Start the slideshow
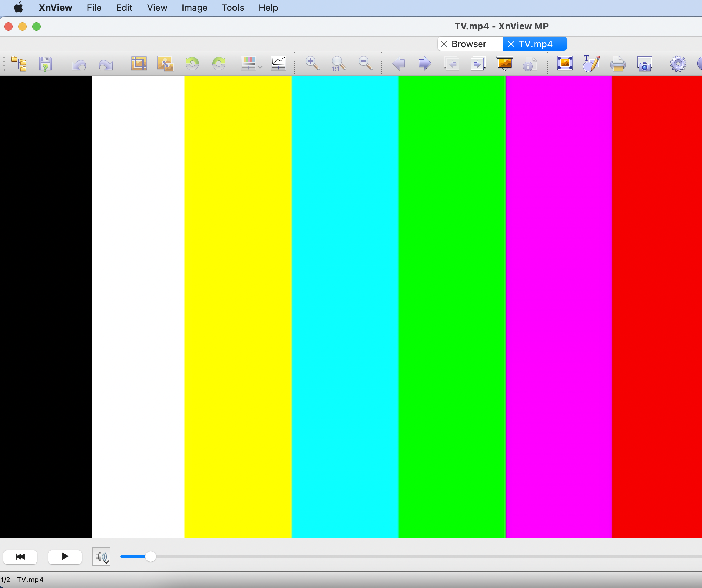The height and width of the screenshot is (588, 702). coord(504,64)
